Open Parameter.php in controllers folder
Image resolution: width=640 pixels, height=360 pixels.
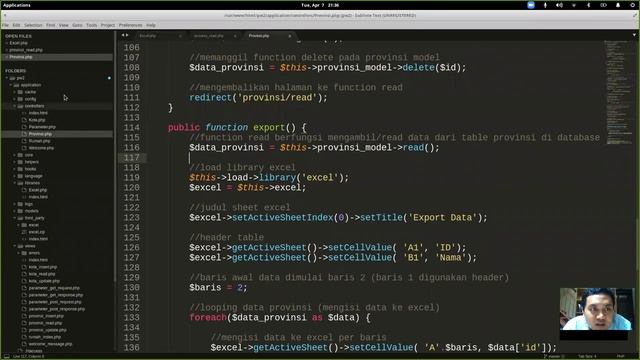pyautogui.click(x=42, y=127)
